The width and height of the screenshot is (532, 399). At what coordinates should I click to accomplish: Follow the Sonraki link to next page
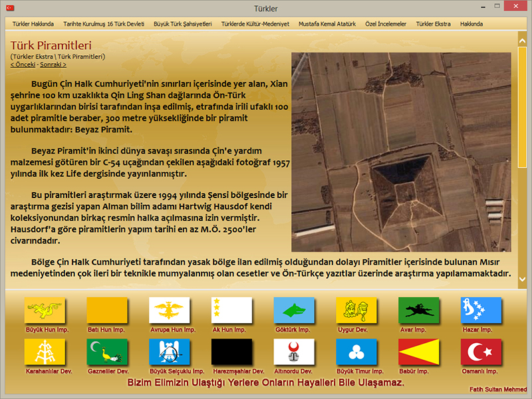[53, 65]
